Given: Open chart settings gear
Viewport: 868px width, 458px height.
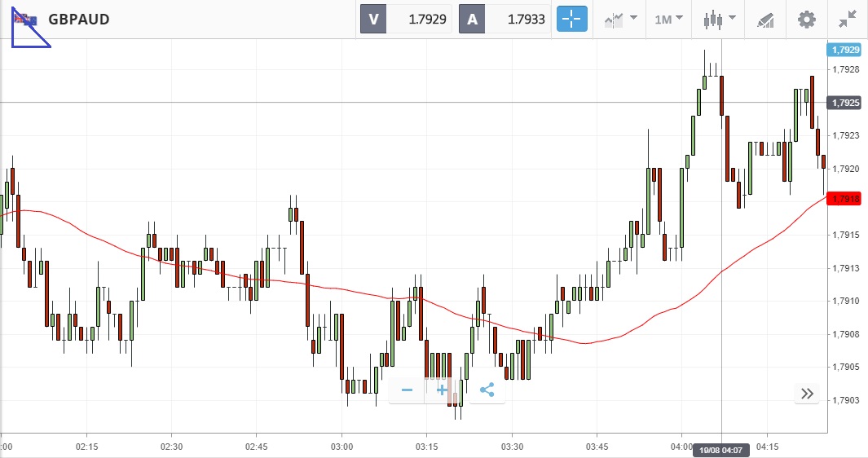Looking at the screenshot, I should pyautogui.click(x=806, y=19).
